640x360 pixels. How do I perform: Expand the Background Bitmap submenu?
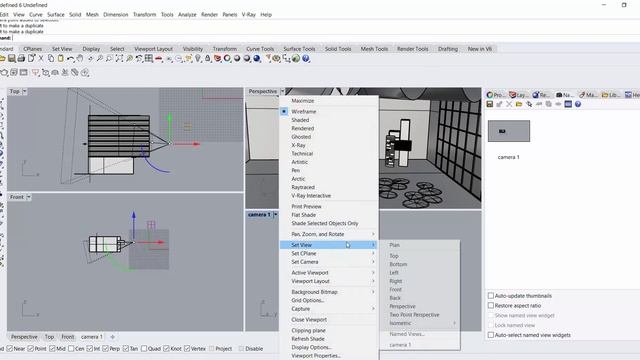pyautogui.click(x=328, y=292)
